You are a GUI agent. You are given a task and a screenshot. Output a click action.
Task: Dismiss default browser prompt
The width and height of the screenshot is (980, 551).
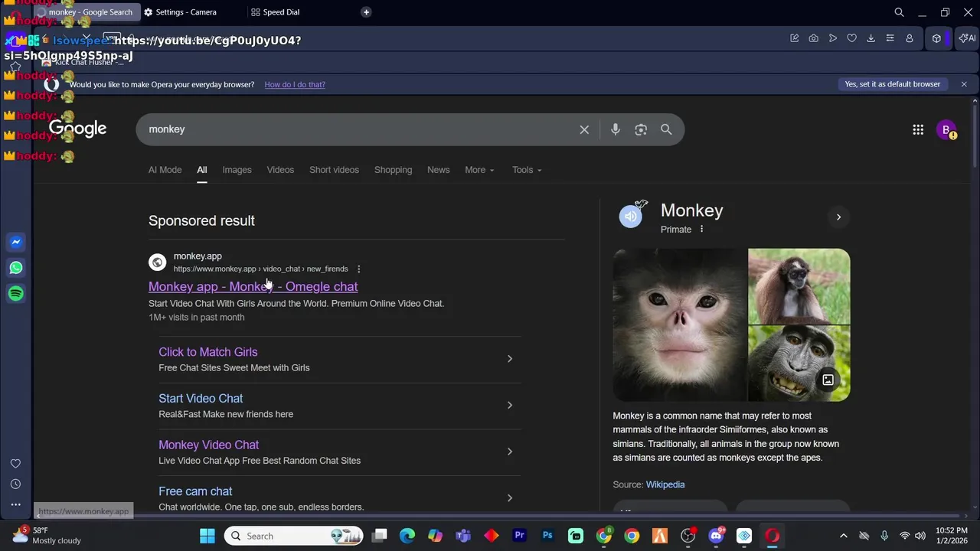coord(964,84)
